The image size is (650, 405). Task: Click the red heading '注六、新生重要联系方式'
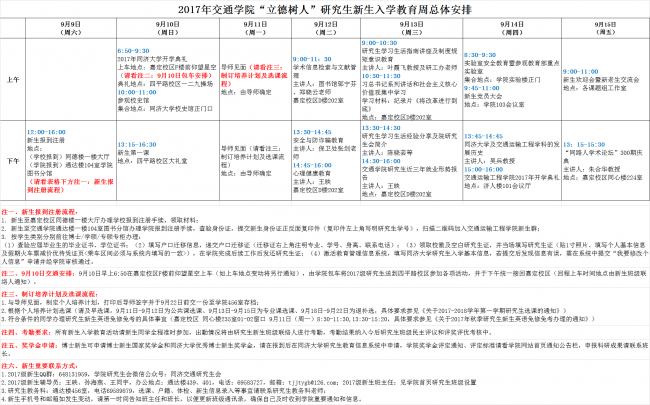(x=39, y=366)
